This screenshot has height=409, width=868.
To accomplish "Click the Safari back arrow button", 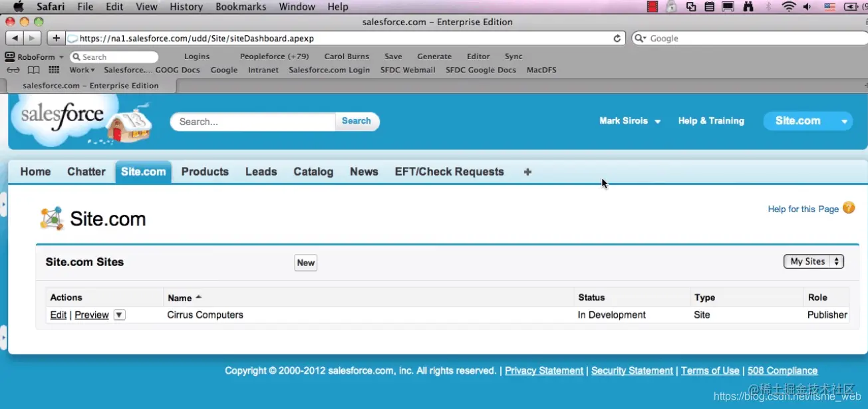I will [x=15, y=39].
